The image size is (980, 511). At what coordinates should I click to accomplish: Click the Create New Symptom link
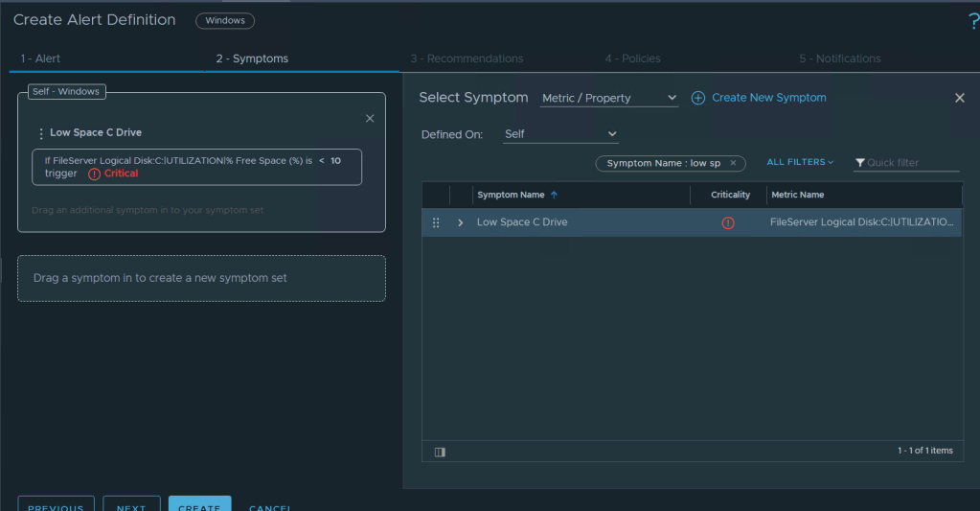coord(768,98)
